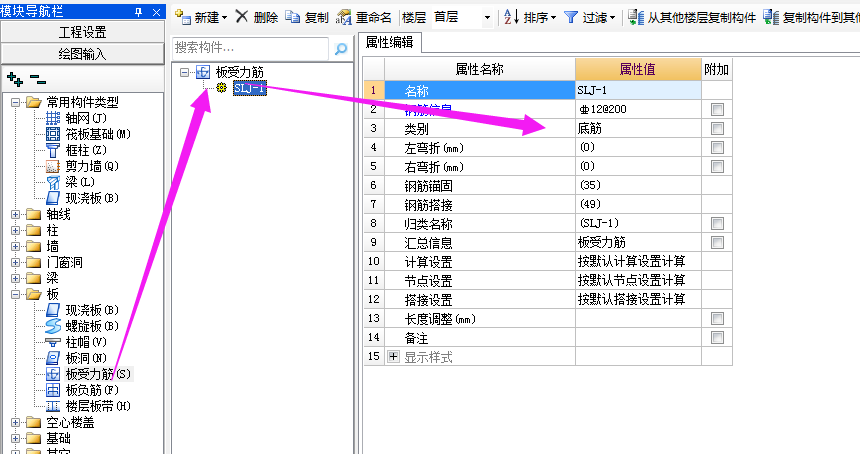Click the 钢筋搭接 value (49)

(x=638, y=205)
